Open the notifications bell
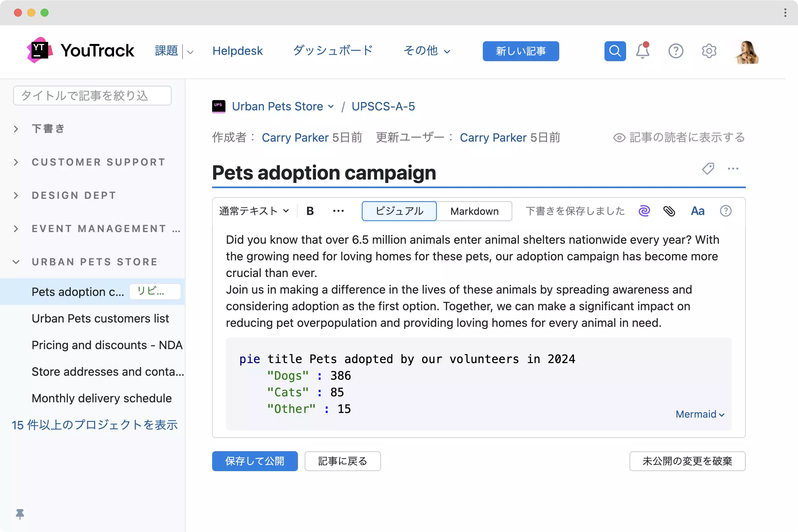The height and width of the screenshot is (532, 798). click(642, 51)
